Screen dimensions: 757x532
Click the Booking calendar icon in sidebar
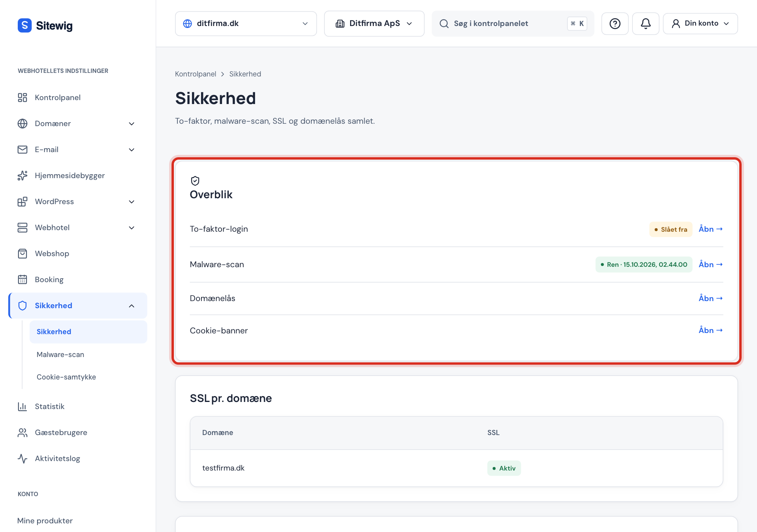pos(22,279)
